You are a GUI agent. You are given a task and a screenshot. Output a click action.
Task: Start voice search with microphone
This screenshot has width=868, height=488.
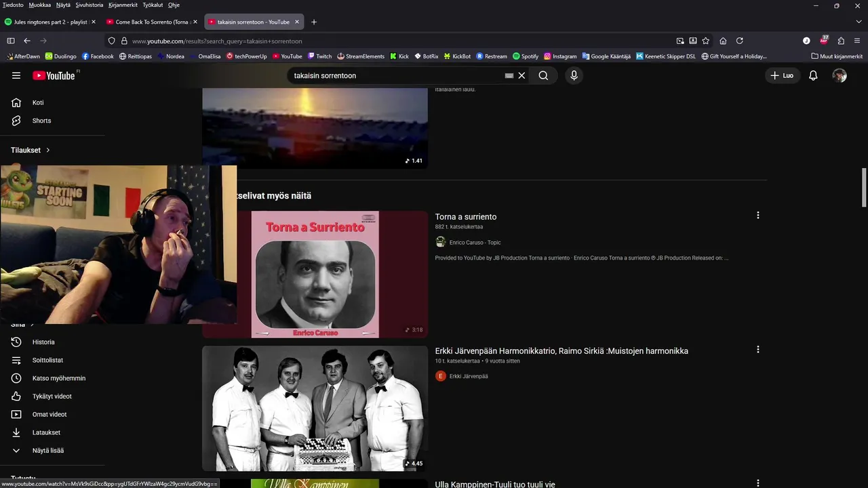(574, 75)
